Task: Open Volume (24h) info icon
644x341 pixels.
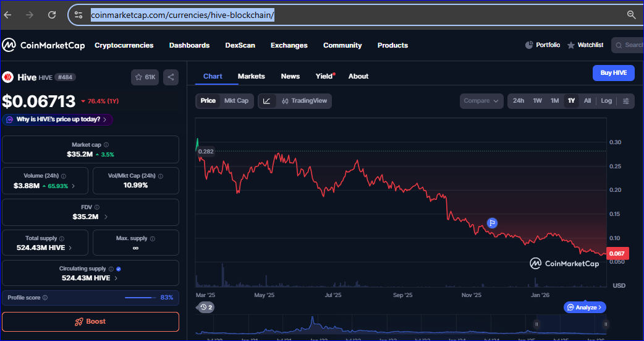Action: click(x=64, y=176)
